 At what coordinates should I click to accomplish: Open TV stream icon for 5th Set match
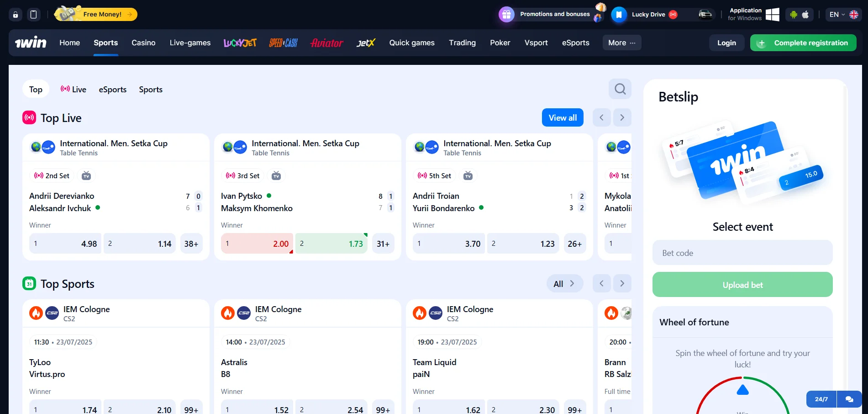(468, 175)
